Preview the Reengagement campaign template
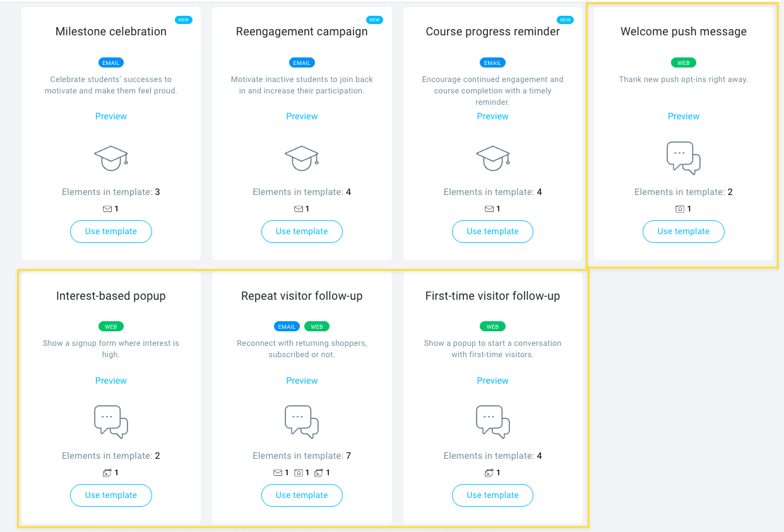Image resolution: width=784 pixels, height=532 pixels. 302,116
